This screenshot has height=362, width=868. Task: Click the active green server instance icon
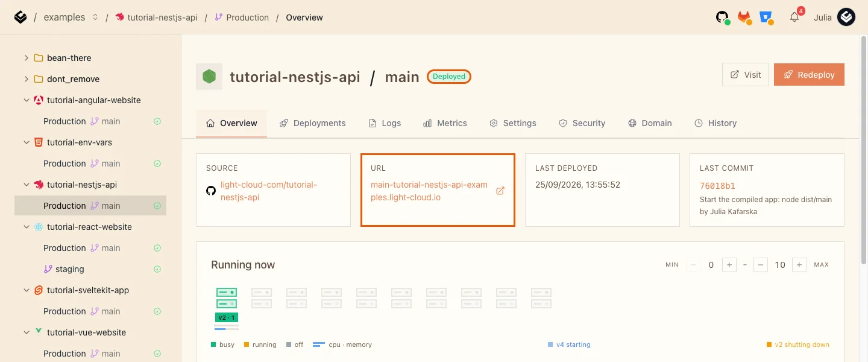click(x=227, y=298)
